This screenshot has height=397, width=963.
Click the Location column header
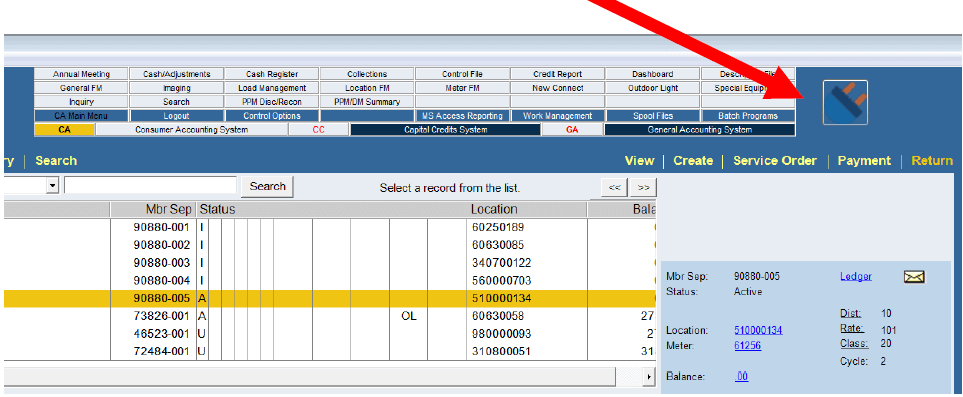point(494,210)
